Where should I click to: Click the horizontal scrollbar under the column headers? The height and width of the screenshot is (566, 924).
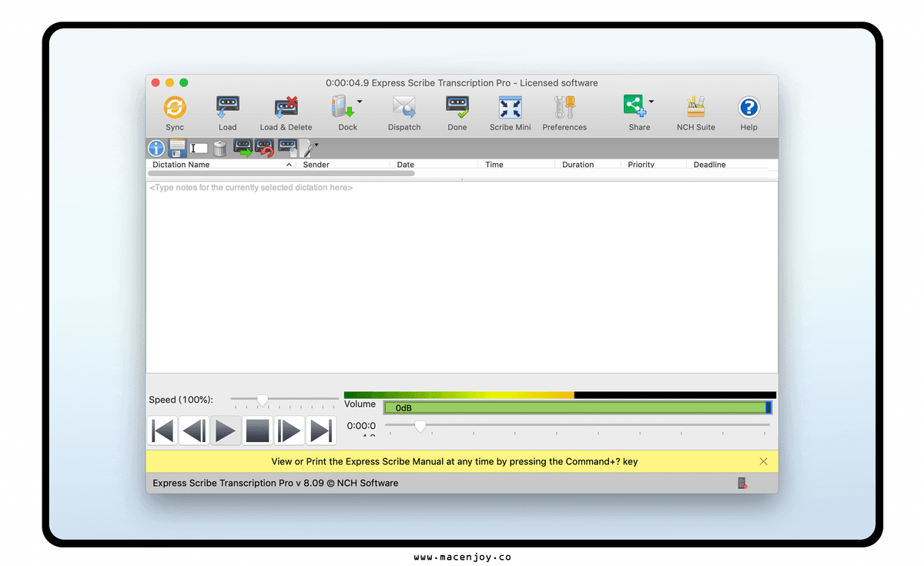coord(281,173)
